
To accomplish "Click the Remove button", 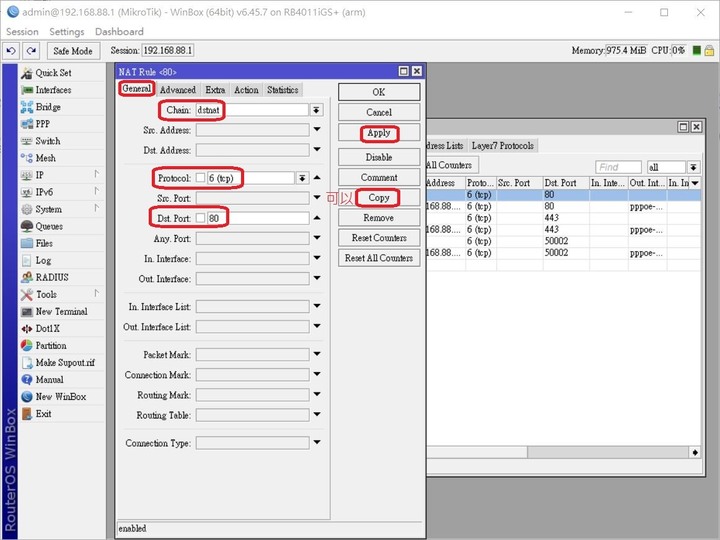I will [x=379, y=218].
